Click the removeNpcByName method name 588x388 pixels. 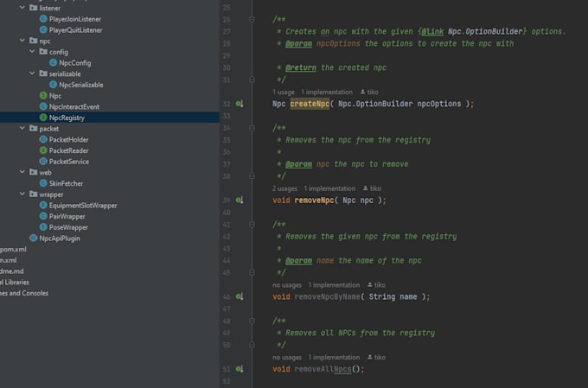328,297
